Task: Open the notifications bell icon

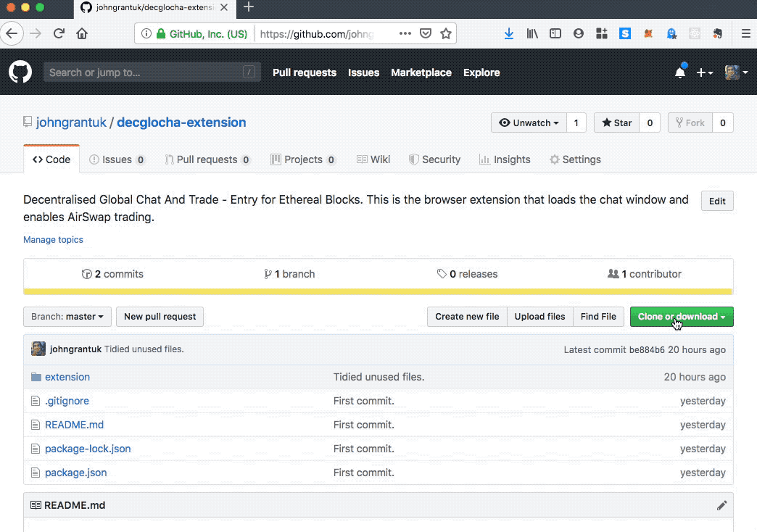Action: [680, 72]
